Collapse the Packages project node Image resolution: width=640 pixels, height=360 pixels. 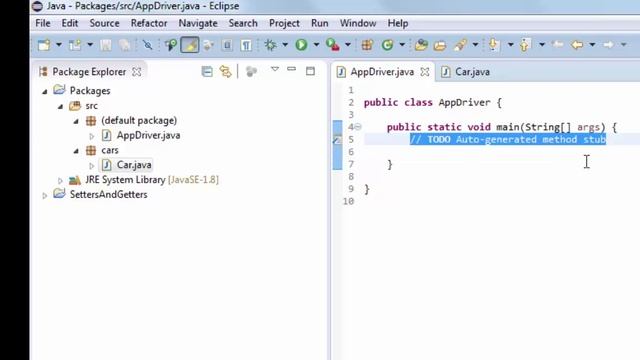pos(45,91)
